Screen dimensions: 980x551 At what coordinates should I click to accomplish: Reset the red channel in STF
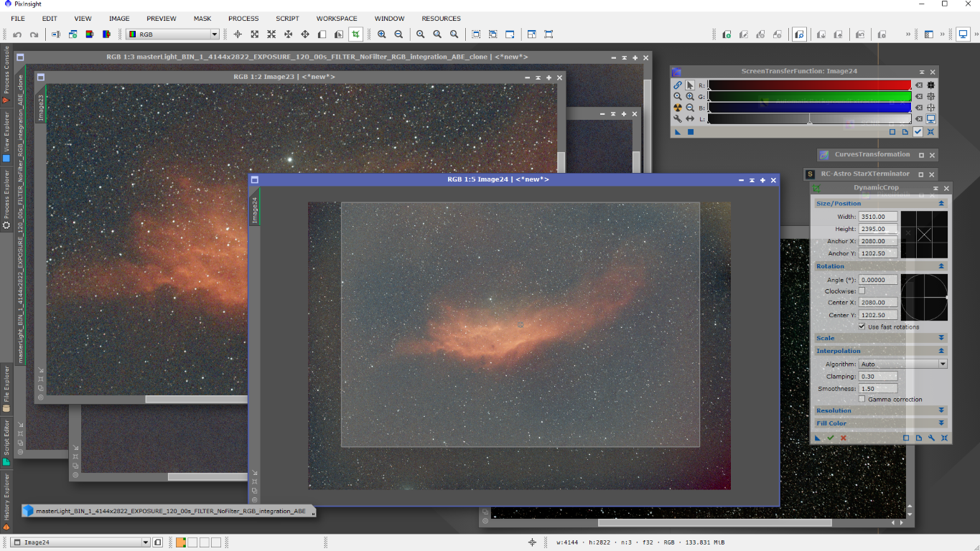click(x=918, y=85)
